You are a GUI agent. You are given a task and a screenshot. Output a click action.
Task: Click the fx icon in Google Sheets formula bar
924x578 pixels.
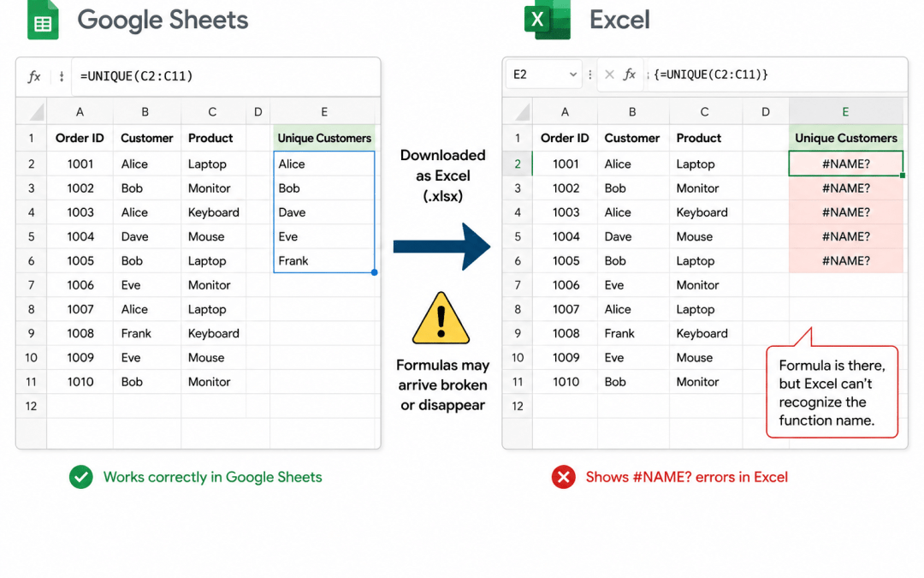pos(34,76)
